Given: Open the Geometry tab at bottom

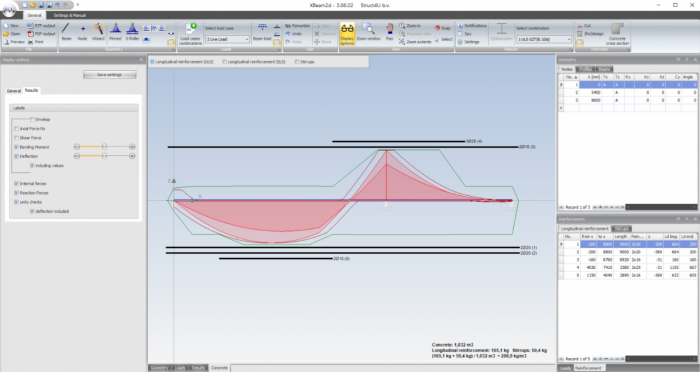Looking at the screenshot, I should (x=159, y=368).
